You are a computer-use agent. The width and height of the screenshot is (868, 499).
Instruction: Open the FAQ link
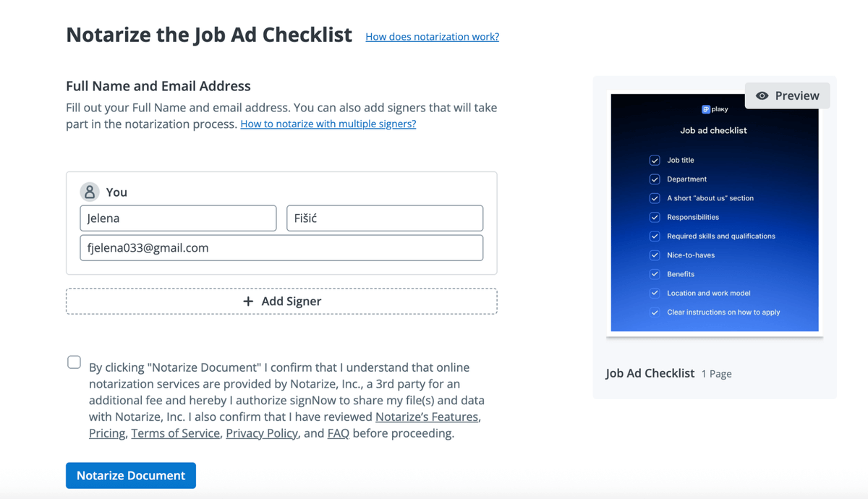click(338, 432)
